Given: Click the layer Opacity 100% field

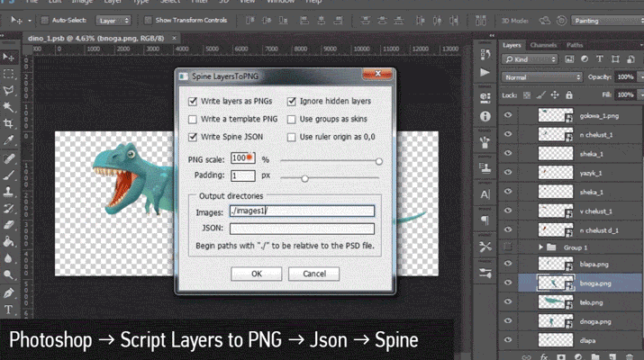Looking at the screenshot, I should coord(625,76).
